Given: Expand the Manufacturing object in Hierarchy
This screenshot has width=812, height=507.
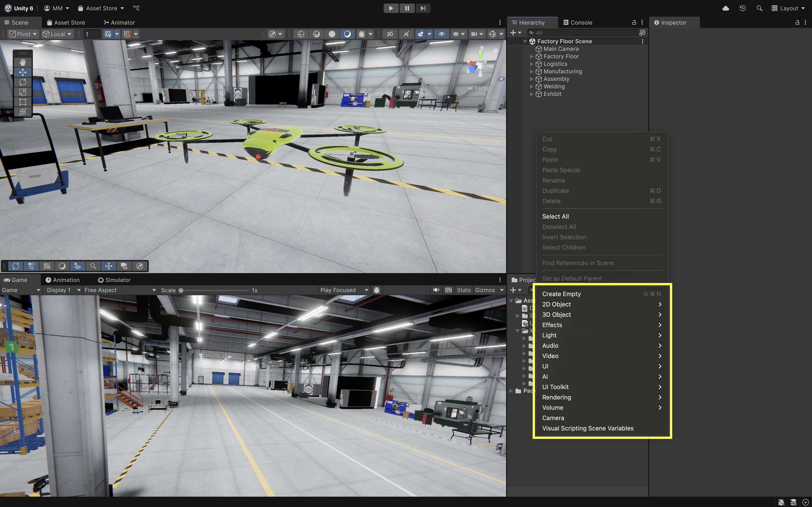Looking at the screenshot, I should pos(532,71).
